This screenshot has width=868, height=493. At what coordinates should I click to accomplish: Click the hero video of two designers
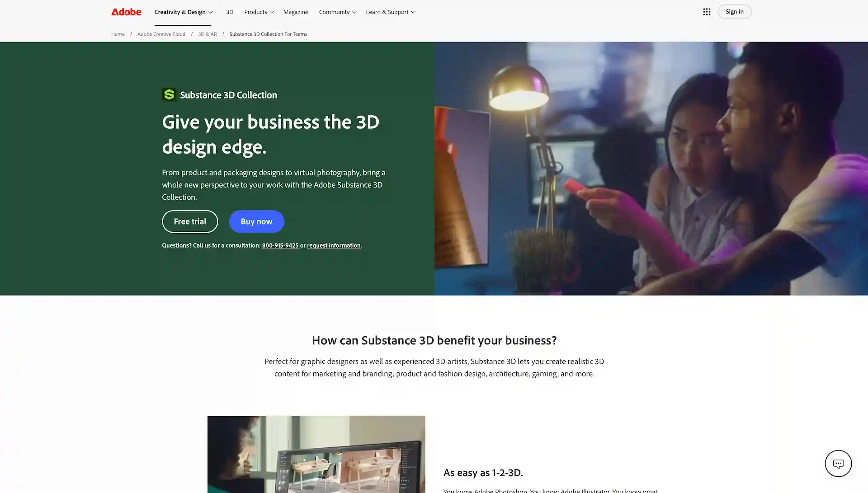coord(651,169)
